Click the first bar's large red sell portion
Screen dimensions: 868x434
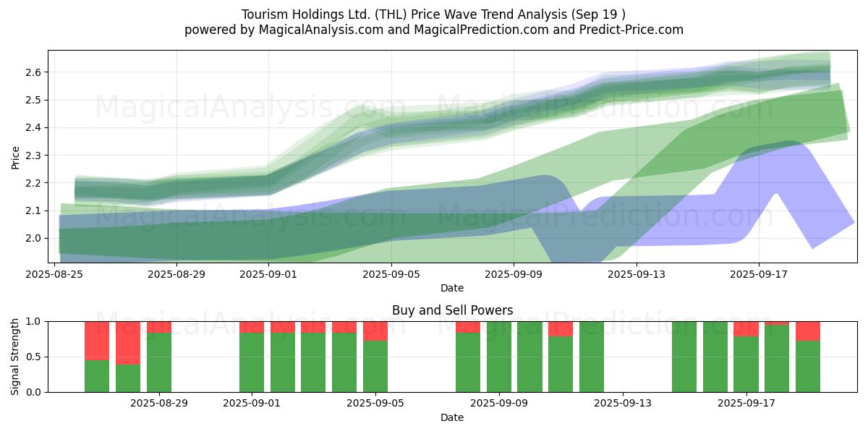point(97,341)
